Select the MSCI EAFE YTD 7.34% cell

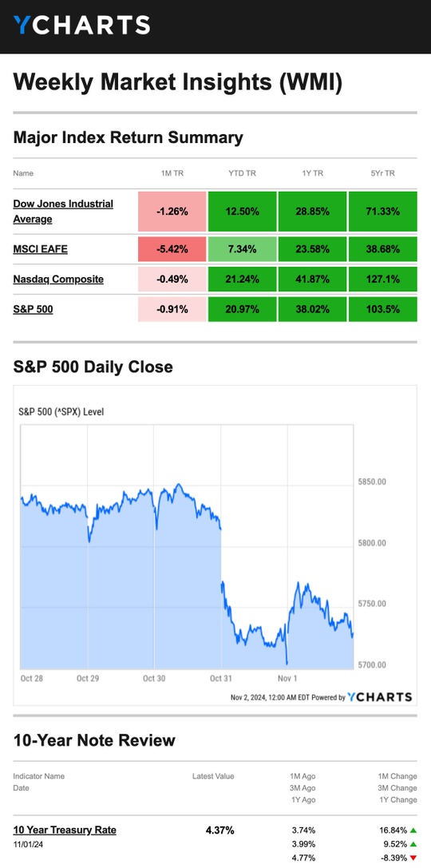(x=243, y=249)
